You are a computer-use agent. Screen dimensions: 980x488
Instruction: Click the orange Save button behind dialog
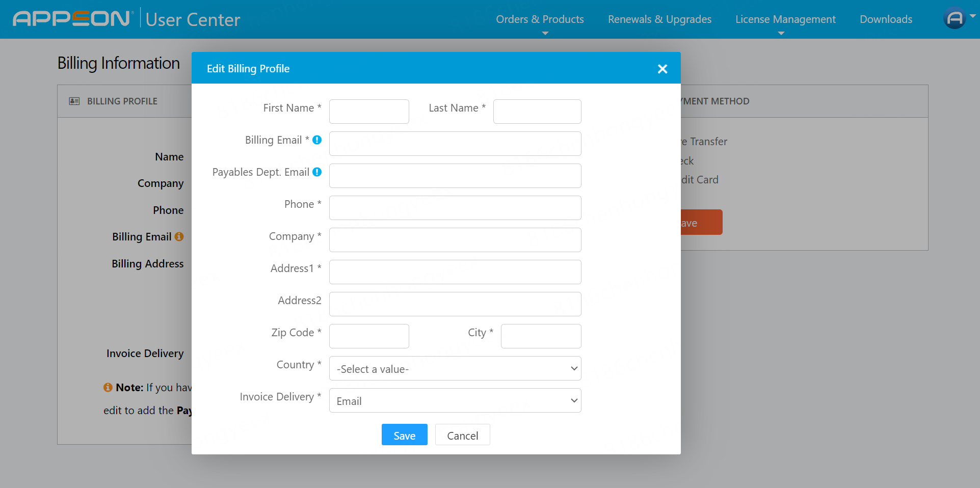click(701, 222)
